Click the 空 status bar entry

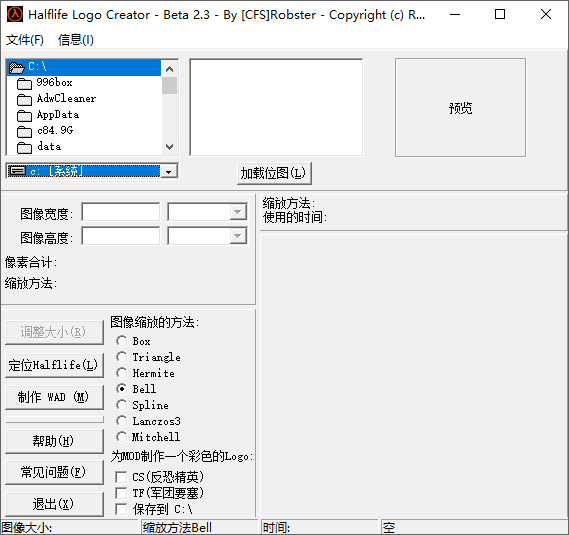tap(475, 527)
